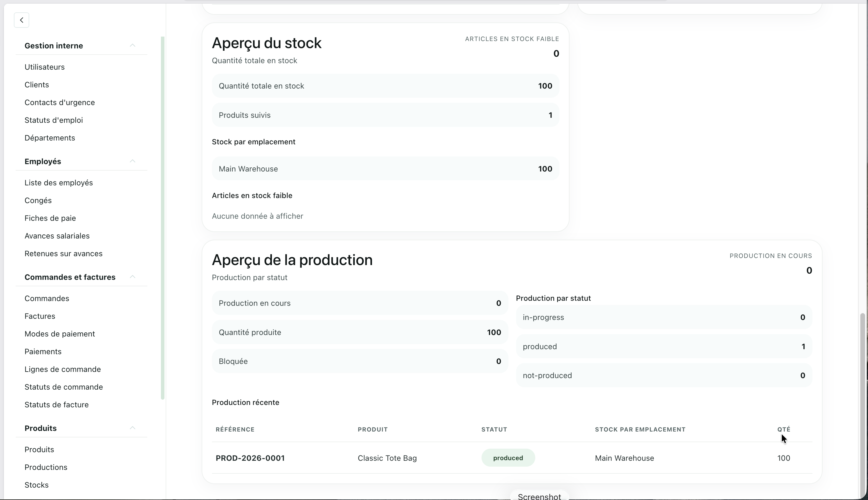This screenshot has width=868, height=500.
Task: Collapse the Employés section
Action: click(133, 161)
